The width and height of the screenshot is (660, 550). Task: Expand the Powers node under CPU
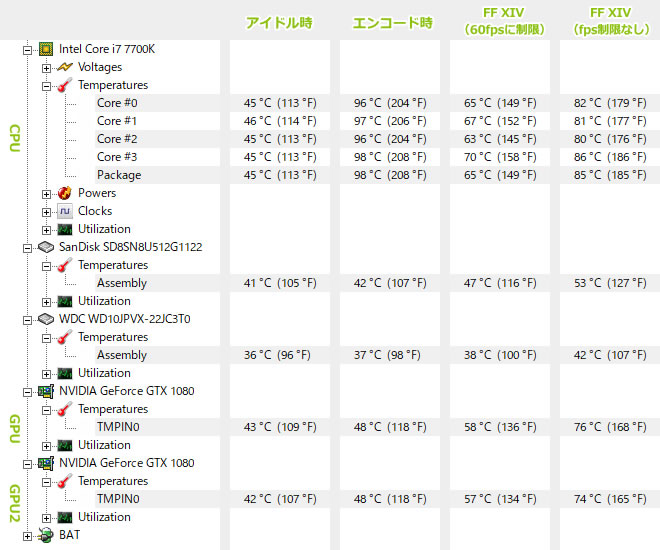tap(46, 194)
